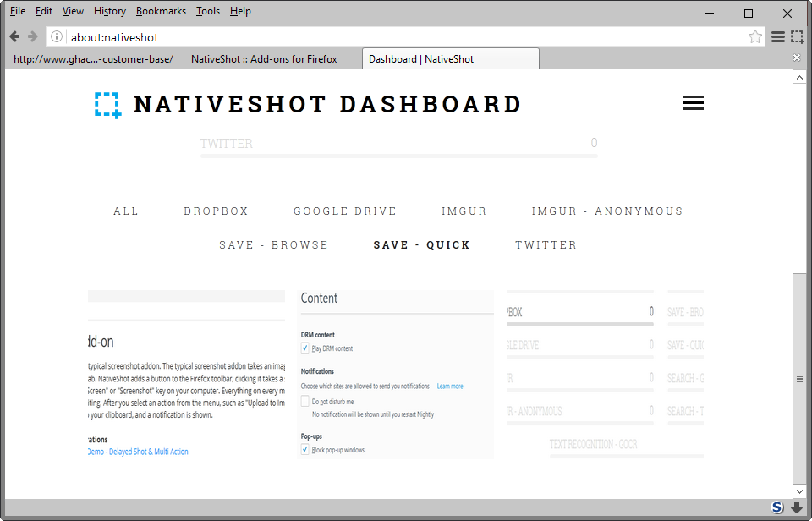Screen dimensions: 812x521
Task: Filter gallery by IMGUR
Action: point(464,211)
